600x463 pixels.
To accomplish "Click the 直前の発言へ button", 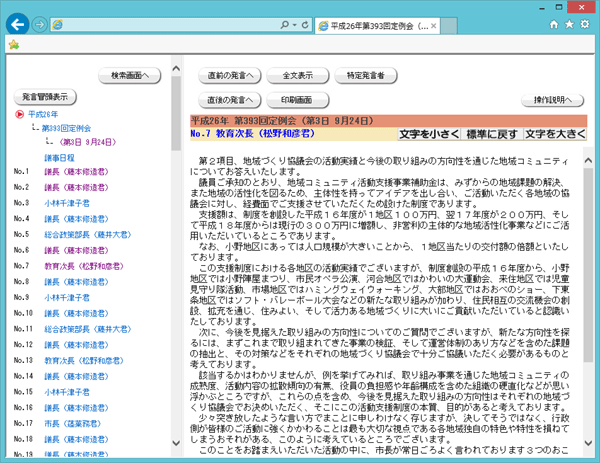I will pos(230,75).
